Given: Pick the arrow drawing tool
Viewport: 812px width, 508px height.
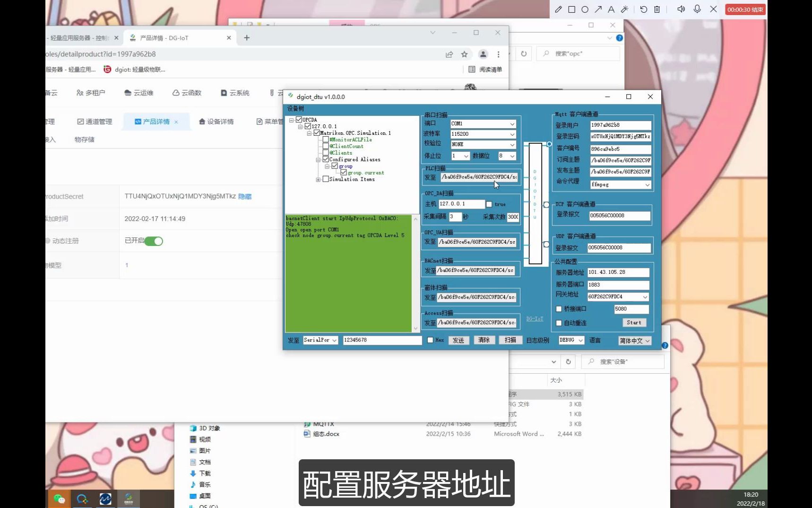Looking at the screenshot, I should [x=598, y=9].
